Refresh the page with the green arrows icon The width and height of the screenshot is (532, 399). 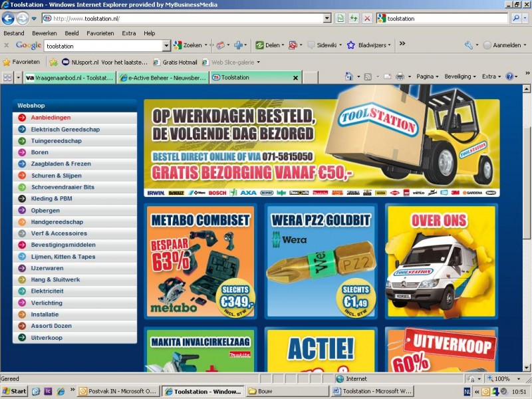pyautogui.click(x=354, y=19)
